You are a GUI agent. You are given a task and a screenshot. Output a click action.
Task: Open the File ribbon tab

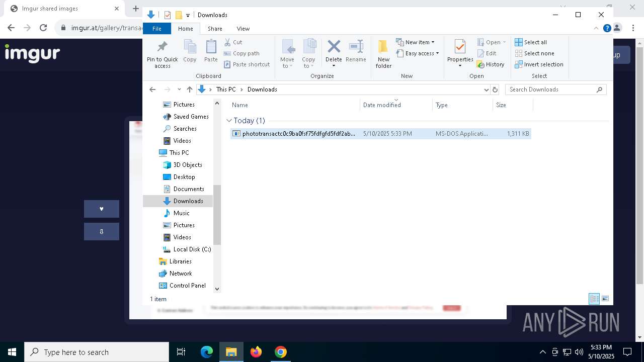(157, 29)
